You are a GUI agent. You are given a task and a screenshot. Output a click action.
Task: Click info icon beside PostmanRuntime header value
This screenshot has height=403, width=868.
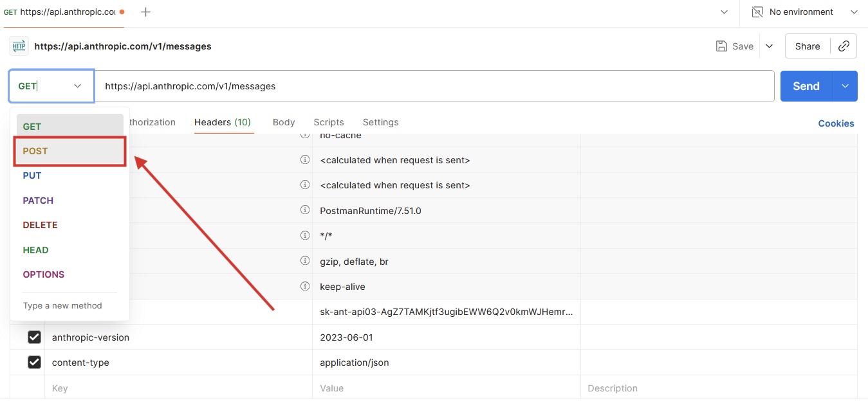pos(305,210)
